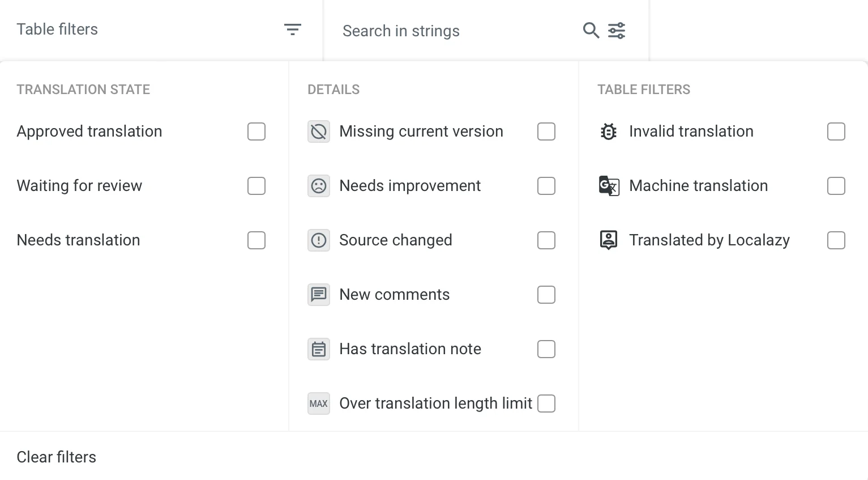Click the MAX length limit icon

coord(319,403)
